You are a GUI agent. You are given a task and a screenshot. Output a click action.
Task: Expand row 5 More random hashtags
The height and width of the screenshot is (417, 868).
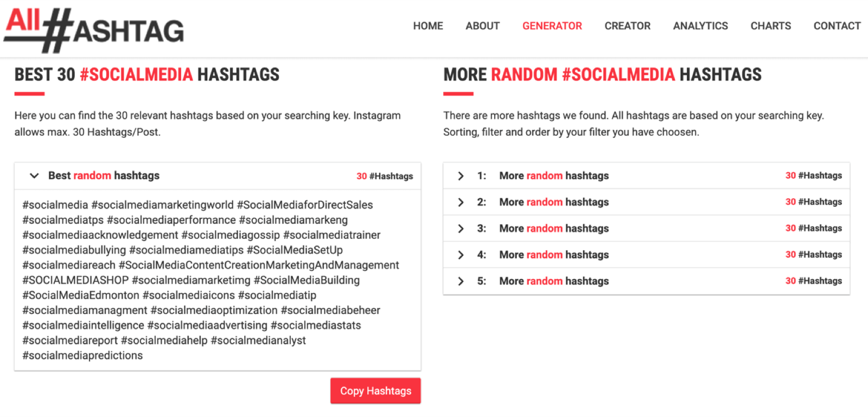point(646,281)
